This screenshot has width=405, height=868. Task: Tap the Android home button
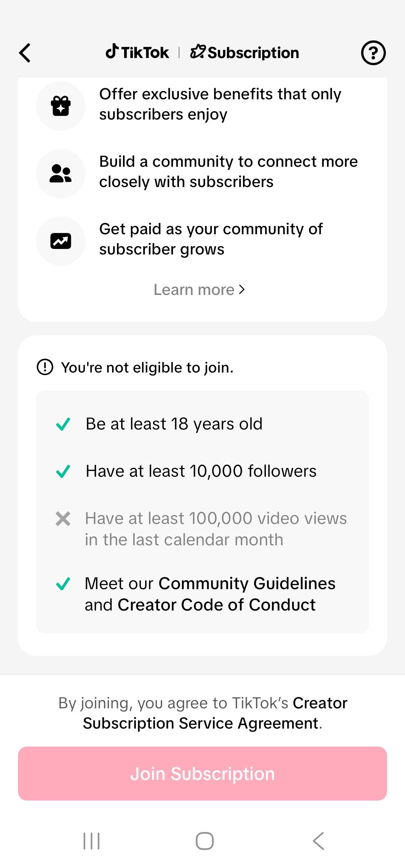coord(205,841)
